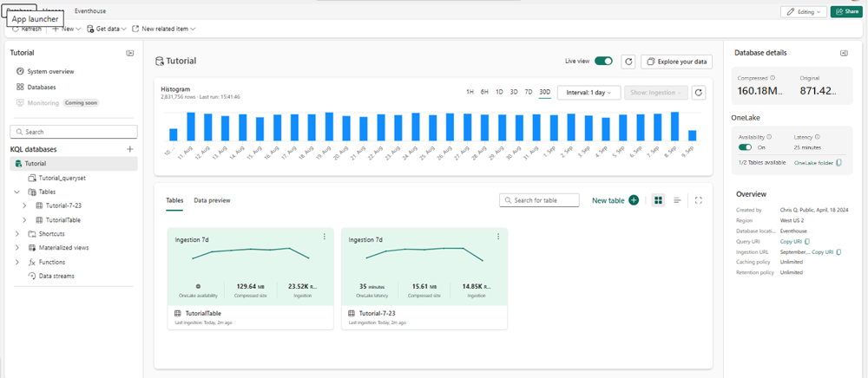This screenshot has height=378, width=868.
Task: Click the Search for table field
Action: click(x=540, y=200)
